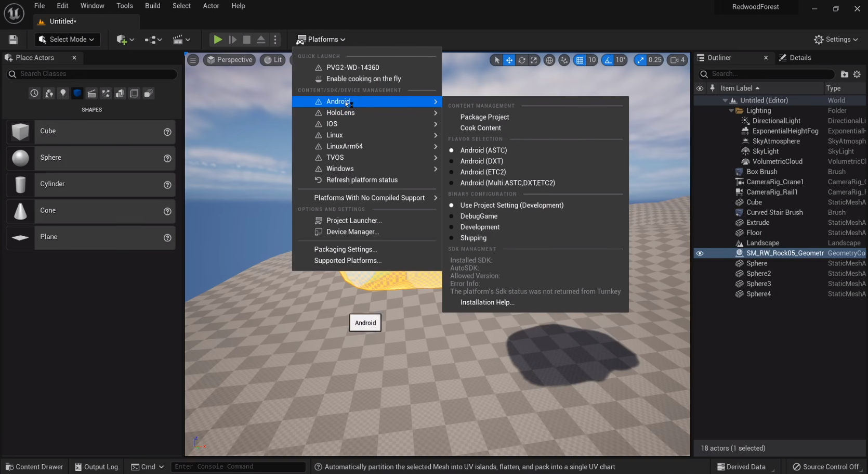Open the Lit view mode dropdown
Screen dimensions: 868x474
[x=273, y=60]
